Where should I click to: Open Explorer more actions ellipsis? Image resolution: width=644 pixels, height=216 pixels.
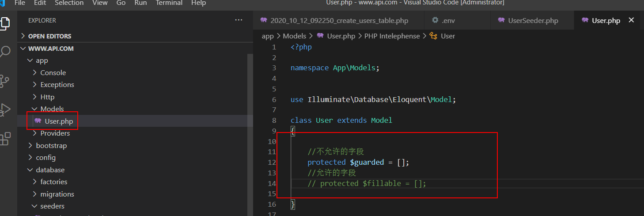tap(239, 20)
